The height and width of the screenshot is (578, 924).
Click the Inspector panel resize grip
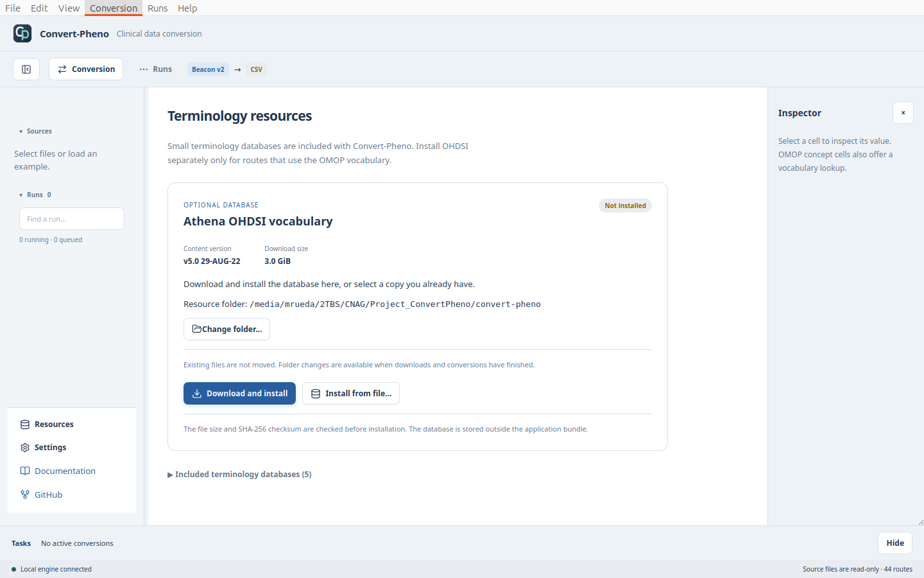click(920, 522)
